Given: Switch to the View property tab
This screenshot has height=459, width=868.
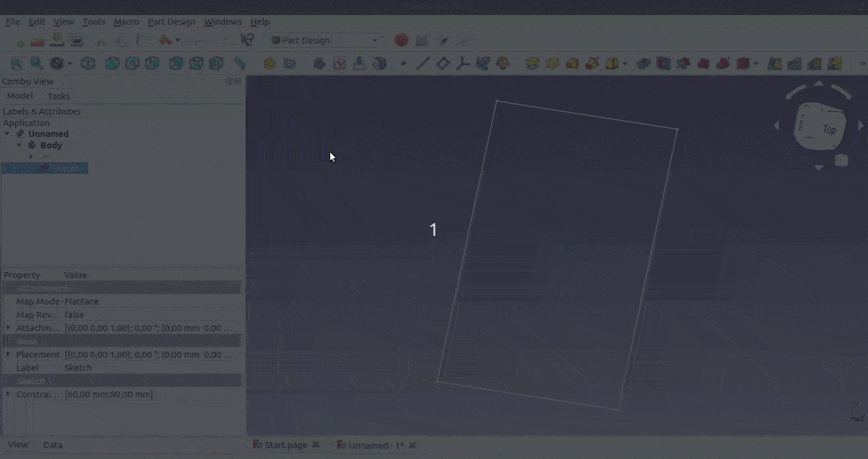Looking at the screenshot, I should point(18,445).
